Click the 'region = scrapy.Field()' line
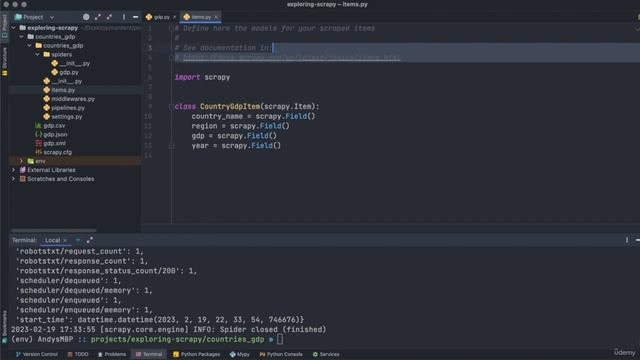The height and width of the screenshot is (360, 640). click(x=240, y=126)
